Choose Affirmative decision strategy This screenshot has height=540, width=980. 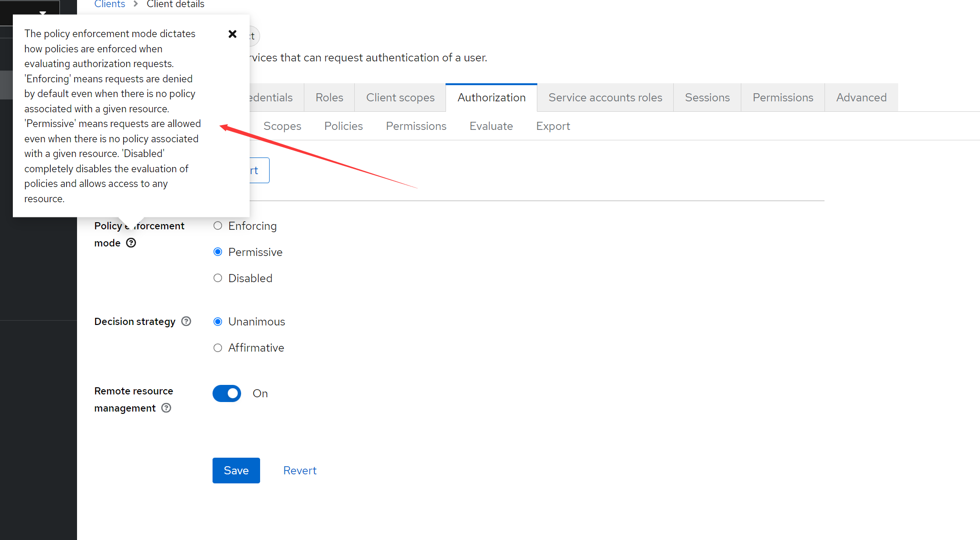coord(218,348)
